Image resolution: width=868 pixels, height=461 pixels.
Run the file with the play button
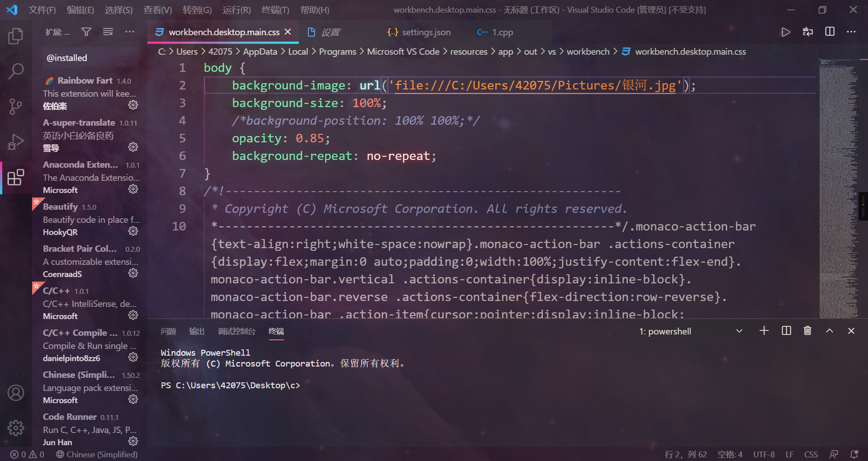tap(786, 32)
